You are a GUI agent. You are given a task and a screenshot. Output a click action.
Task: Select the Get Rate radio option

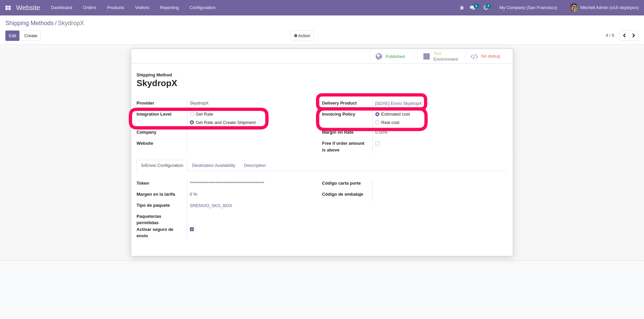pos(192,114)
